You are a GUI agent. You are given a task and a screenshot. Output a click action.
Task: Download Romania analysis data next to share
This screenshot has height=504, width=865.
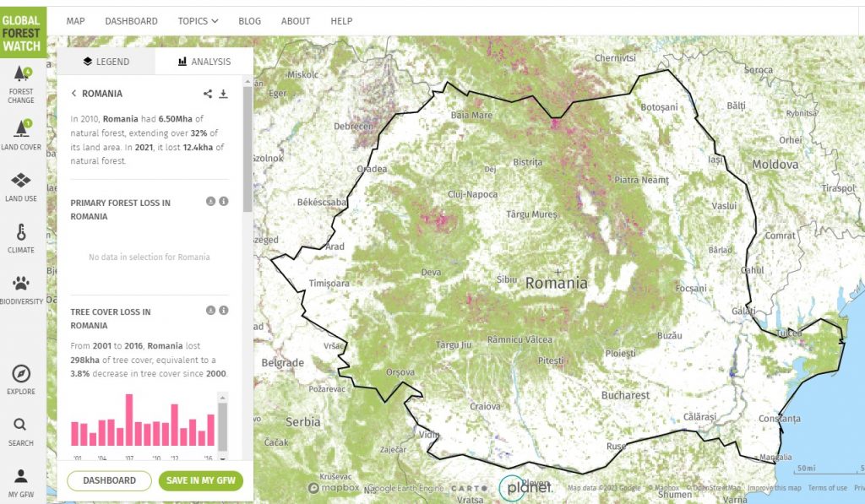(x=224, y=94)
